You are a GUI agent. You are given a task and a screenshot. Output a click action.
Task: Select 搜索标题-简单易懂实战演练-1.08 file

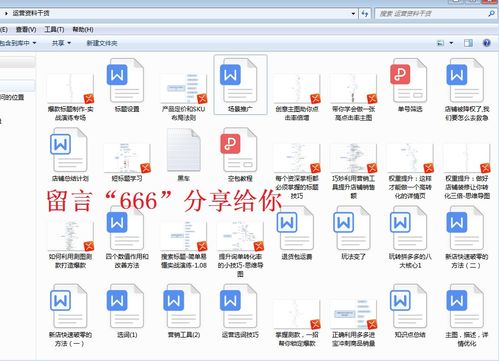pyautogui.click(x=184, y=236)
